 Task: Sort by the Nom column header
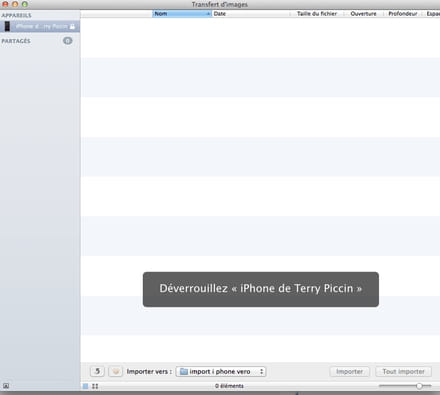[x=182, y=14]
